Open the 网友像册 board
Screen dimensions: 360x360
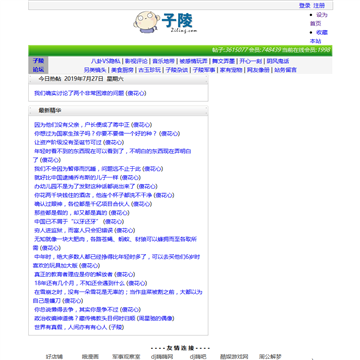coord(258,70)
